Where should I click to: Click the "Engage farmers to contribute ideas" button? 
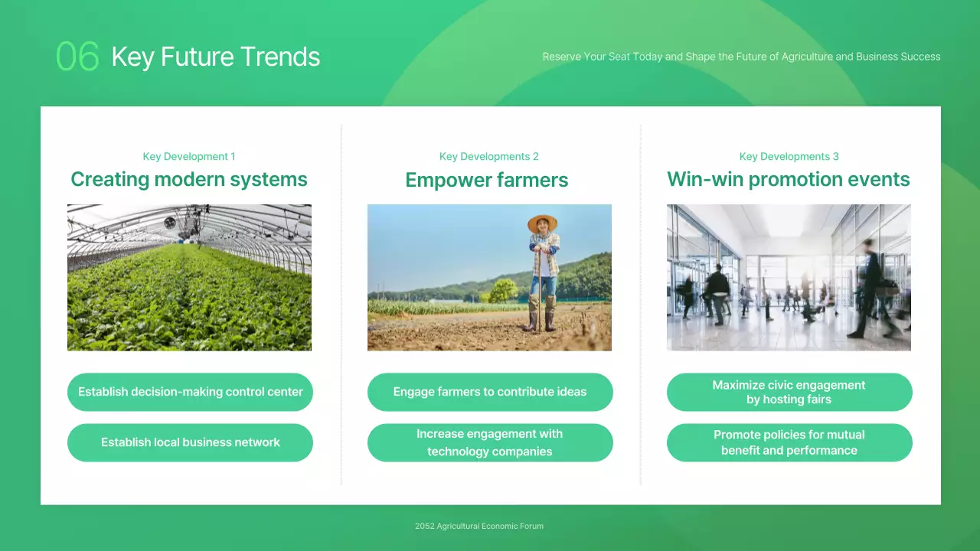(x=489, y=392)
